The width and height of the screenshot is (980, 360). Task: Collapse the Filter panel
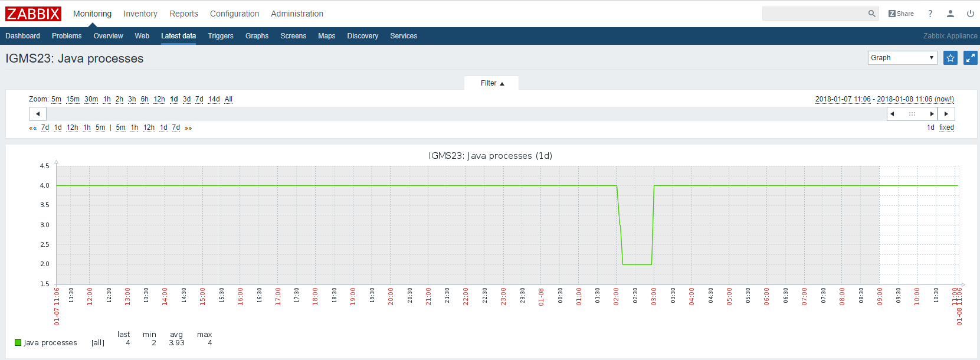point(491,83)
